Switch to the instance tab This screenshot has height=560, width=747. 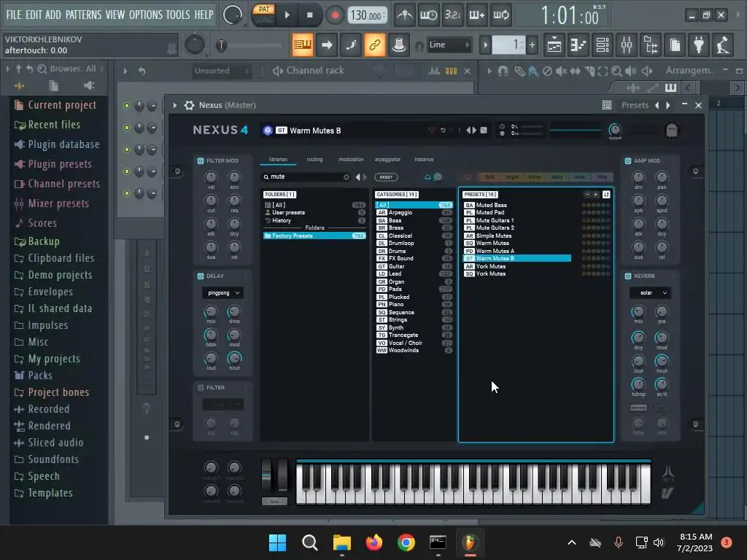tap(424, 160)
